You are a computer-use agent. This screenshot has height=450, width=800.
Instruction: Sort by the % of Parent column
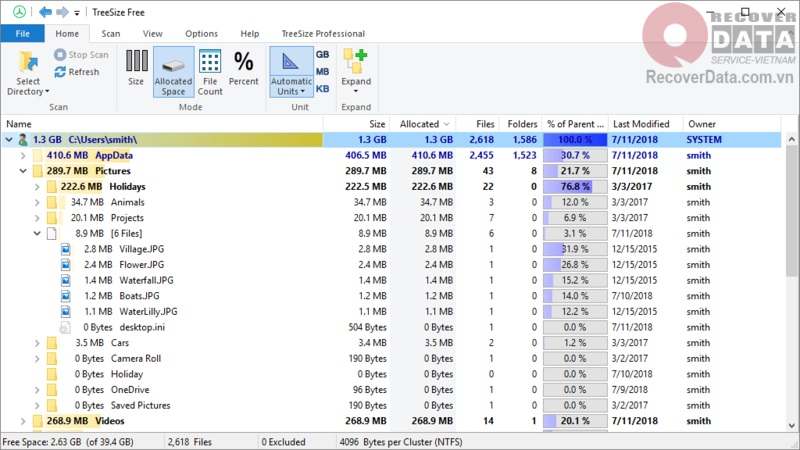(x=575, y=124)
